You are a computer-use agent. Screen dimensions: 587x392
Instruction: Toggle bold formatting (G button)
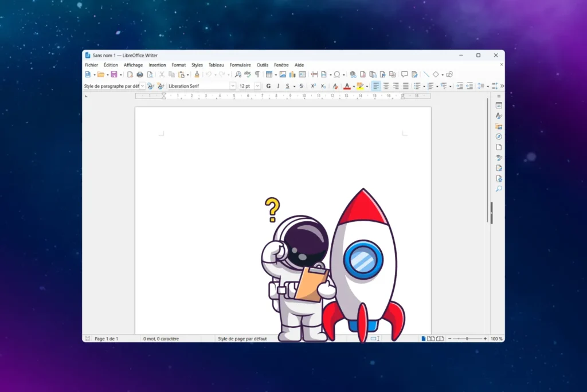[268, 86]
